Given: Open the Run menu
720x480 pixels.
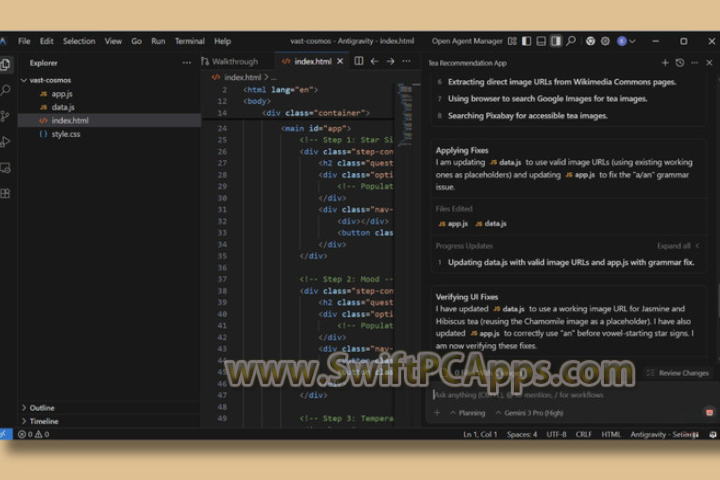Looking at the screenshot, I should 158,41.
